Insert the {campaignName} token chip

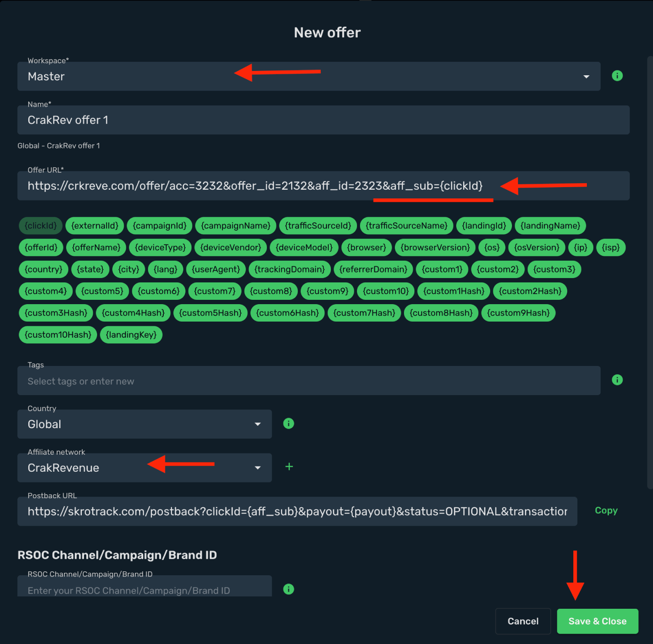(x=236, y=226)
